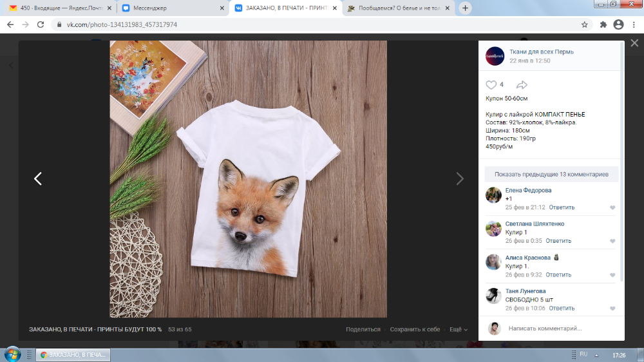
Task: Reply to Таня Лунегова's comment
Action: point(562,308)
